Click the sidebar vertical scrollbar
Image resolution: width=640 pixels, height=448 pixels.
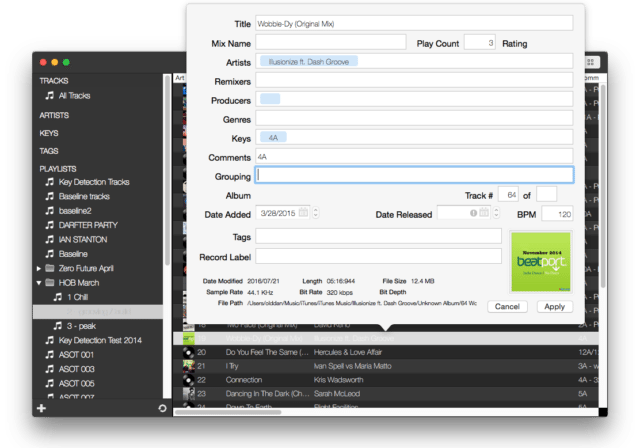coord(167,169)
